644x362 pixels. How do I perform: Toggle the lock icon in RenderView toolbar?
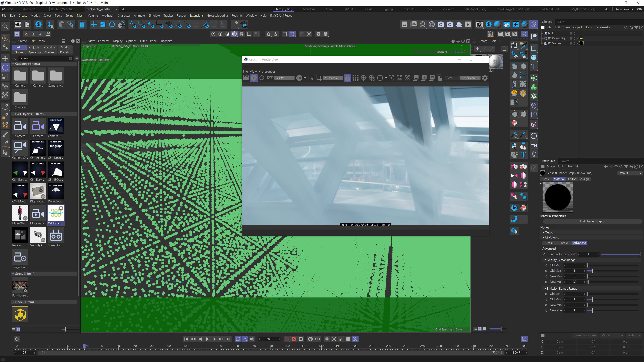[x=347, y=78]
